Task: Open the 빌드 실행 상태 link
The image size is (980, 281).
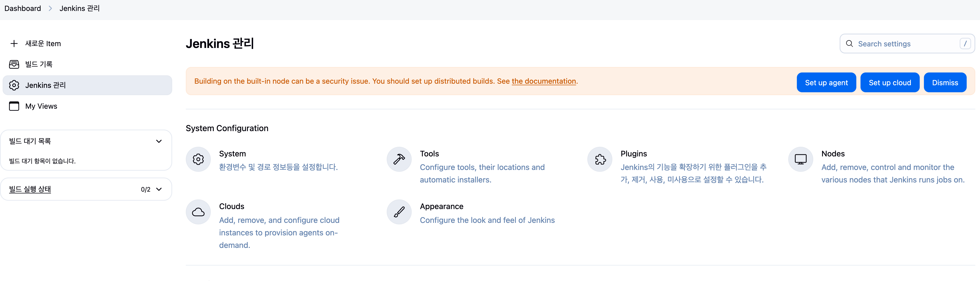Action: click(x=30, y=189)
